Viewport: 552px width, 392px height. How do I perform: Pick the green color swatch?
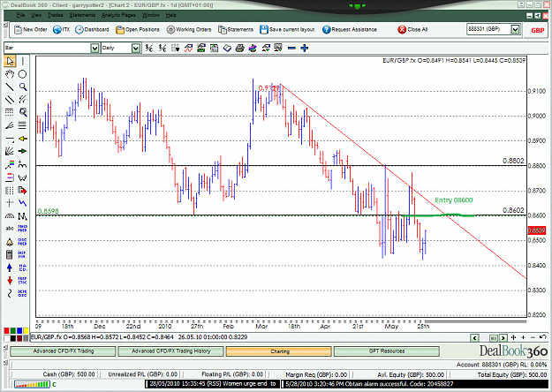click(13, 331)
